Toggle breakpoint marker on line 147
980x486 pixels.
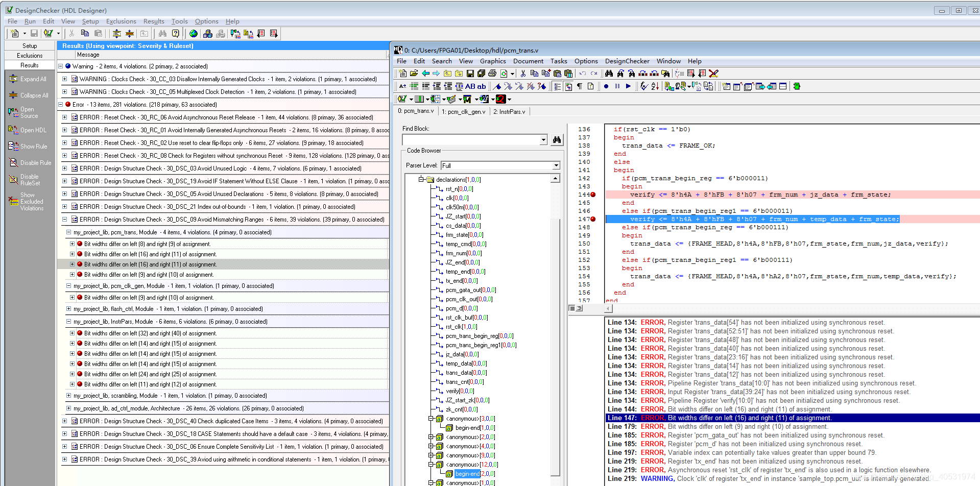[x=593, y=219]
